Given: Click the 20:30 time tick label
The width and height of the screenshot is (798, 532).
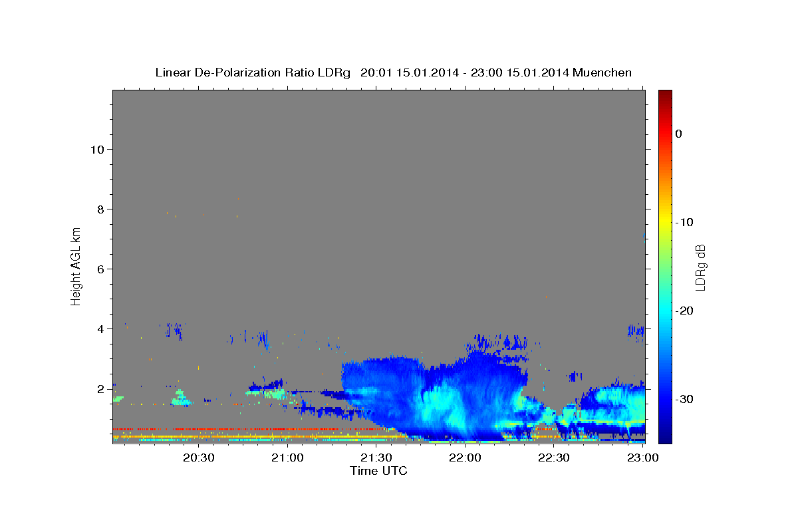Looking at the screenshot, I should 199,458.
